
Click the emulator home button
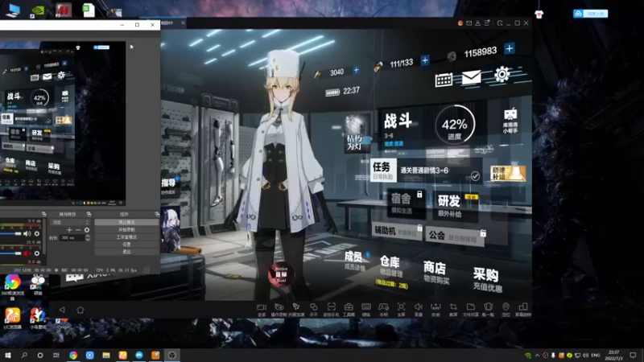[80, 310]
